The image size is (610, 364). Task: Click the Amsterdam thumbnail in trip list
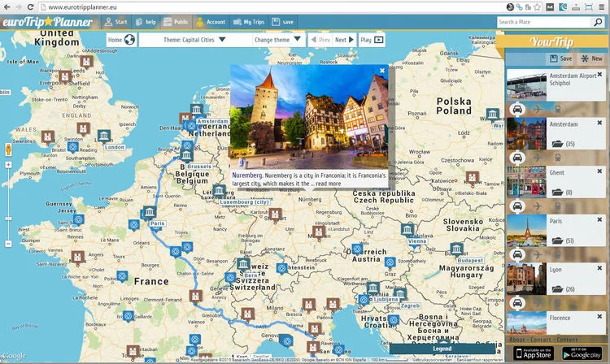point(526,133)
